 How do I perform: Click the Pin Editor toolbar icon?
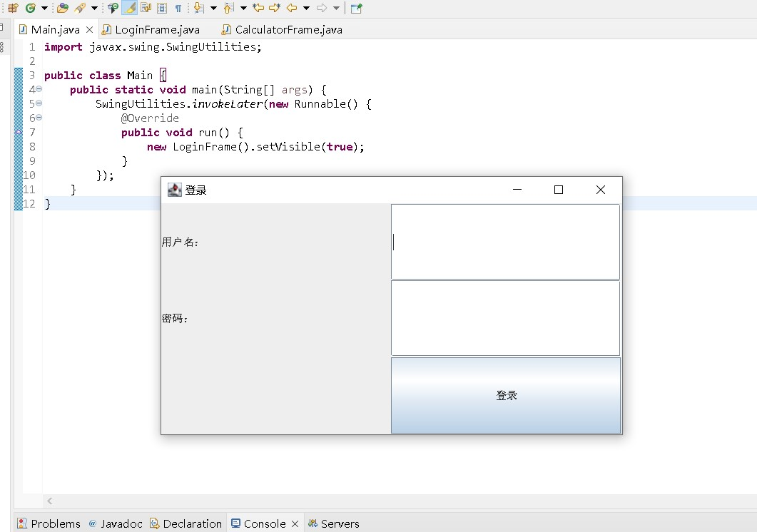pos(356,9)
